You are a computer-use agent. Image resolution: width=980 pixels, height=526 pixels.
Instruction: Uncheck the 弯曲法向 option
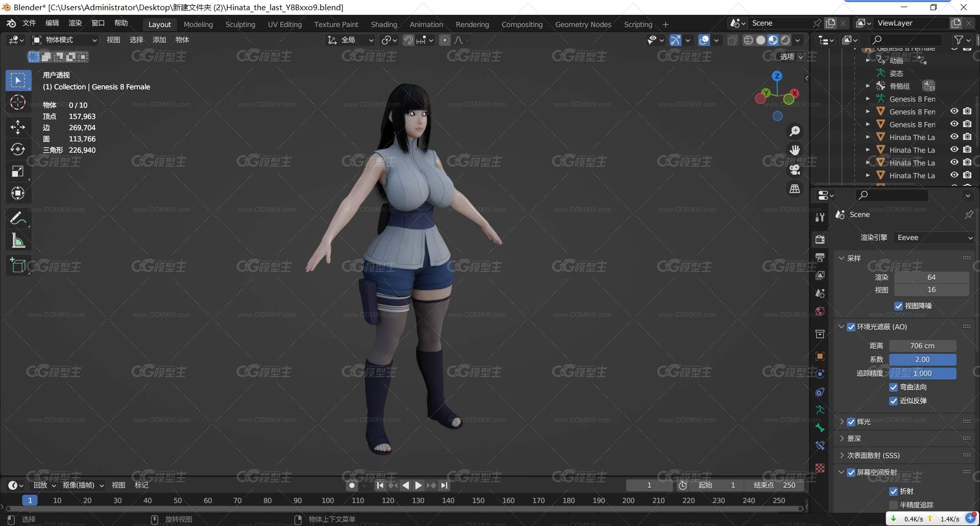pos(893,387)
